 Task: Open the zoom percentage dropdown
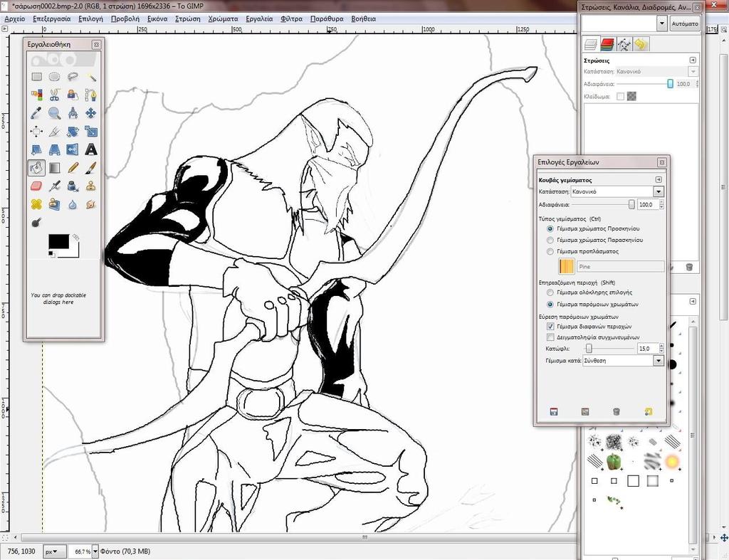95,551
